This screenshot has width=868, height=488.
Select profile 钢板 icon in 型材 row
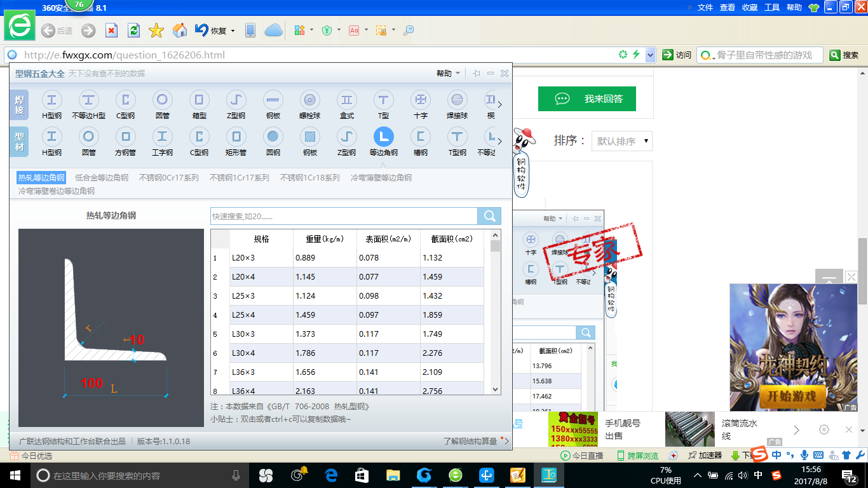click(x=310, y=137)
